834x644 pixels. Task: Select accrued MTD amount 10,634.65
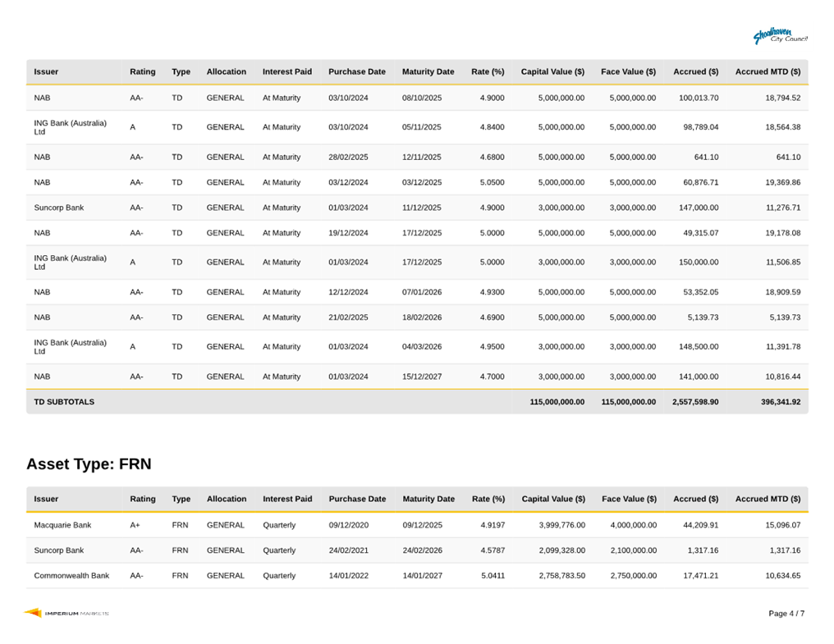click(782, 575)
